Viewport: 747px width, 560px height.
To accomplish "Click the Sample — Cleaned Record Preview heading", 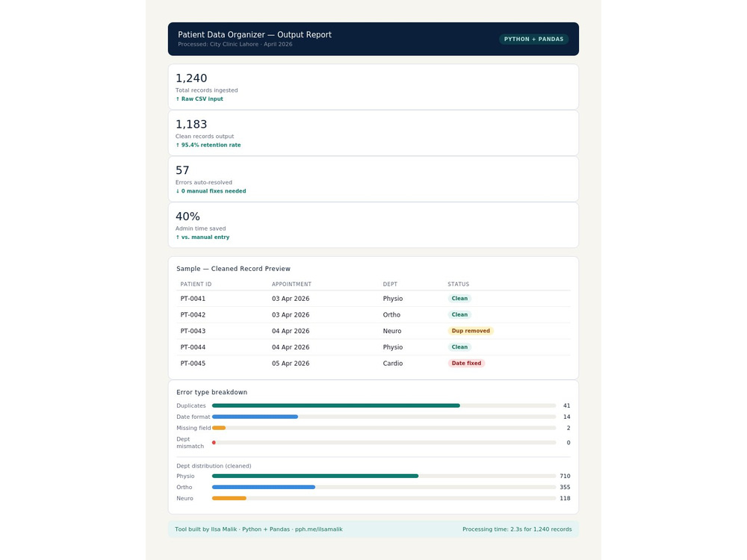I will 233,269.
